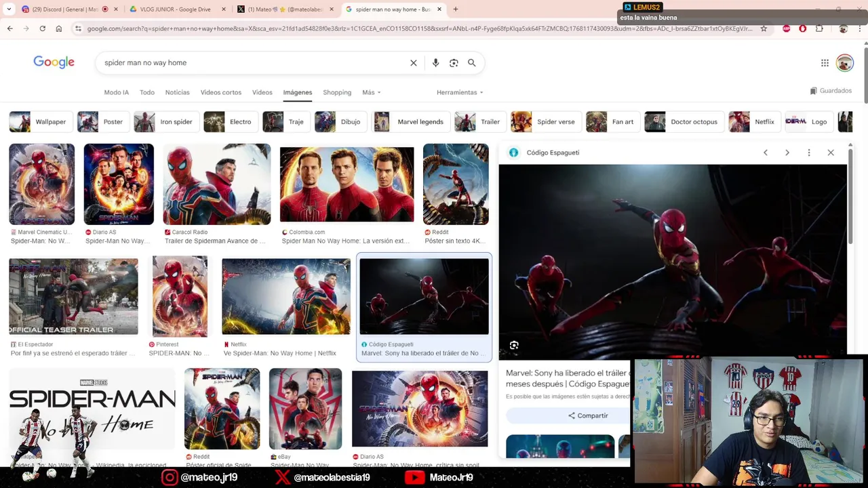Viewport: 868px width, 488px height.
Task: Filter by Doctor octopus chip
Action: coord(684,122)
